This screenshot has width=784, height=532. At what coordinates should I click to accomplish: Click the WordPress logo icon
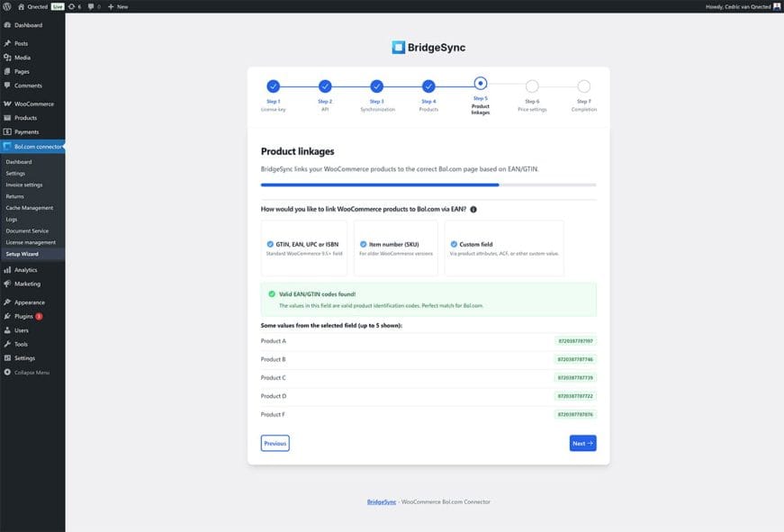[x=7, y=6]
